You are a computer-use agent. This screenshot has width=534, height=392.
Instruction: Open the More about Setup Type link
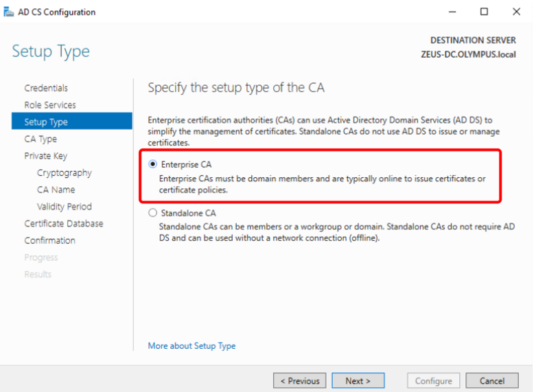point(191,346)
